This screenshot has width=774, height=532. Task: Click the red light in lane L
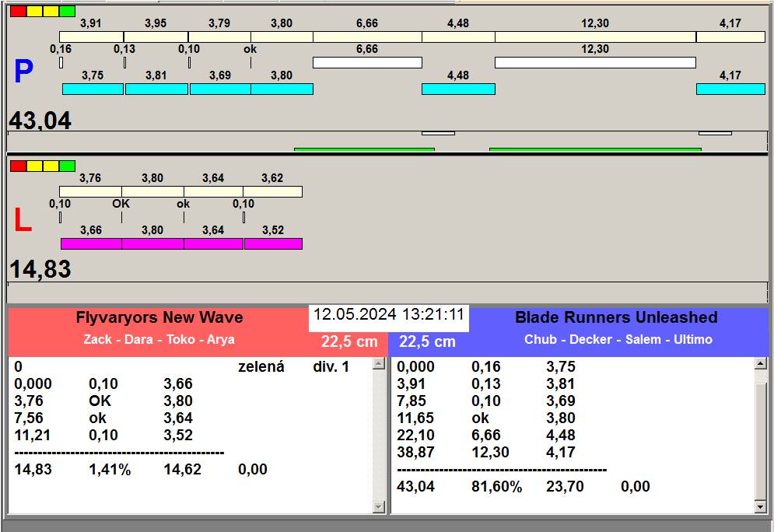point(18,166)
